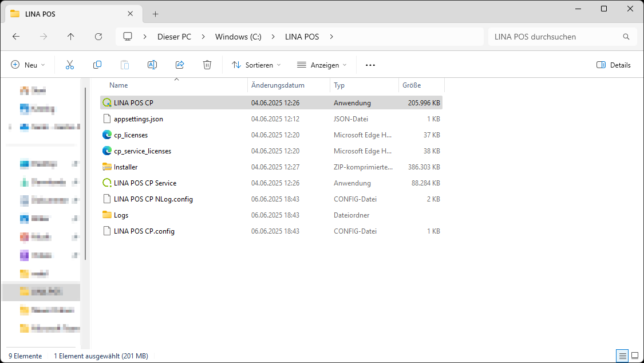
Task: Expand chevron after LINA POS breadcrumb
Action: (x=331, y=37)
